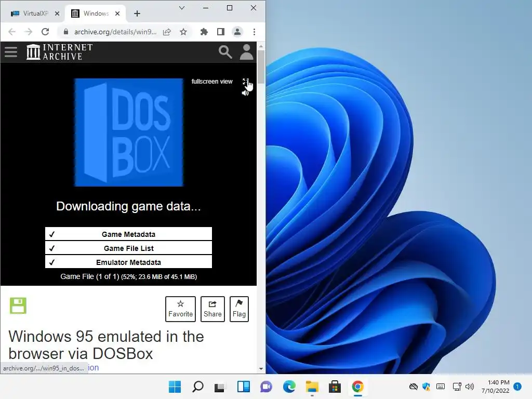Share this archive item
Image resolution: width=532 pixels, height=399 pixels.
[212, 309]
